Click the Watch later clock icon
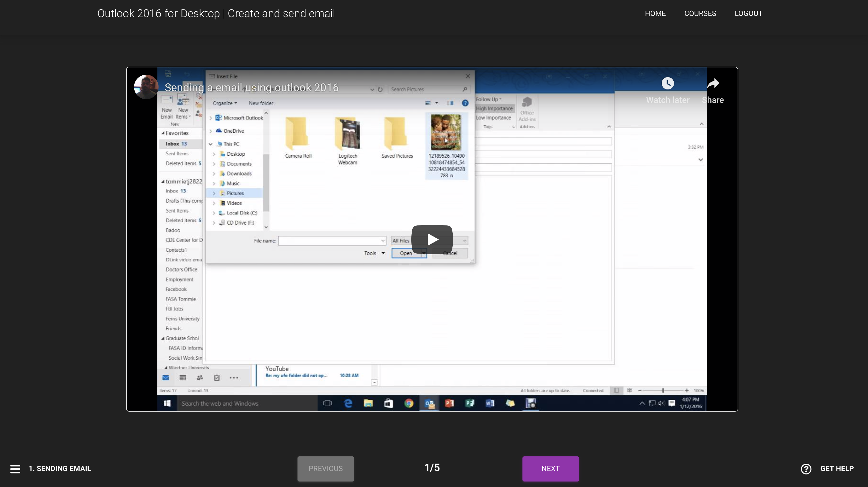Image resolution: width=868 pixels, height=487 pixels. coord(667,83)
